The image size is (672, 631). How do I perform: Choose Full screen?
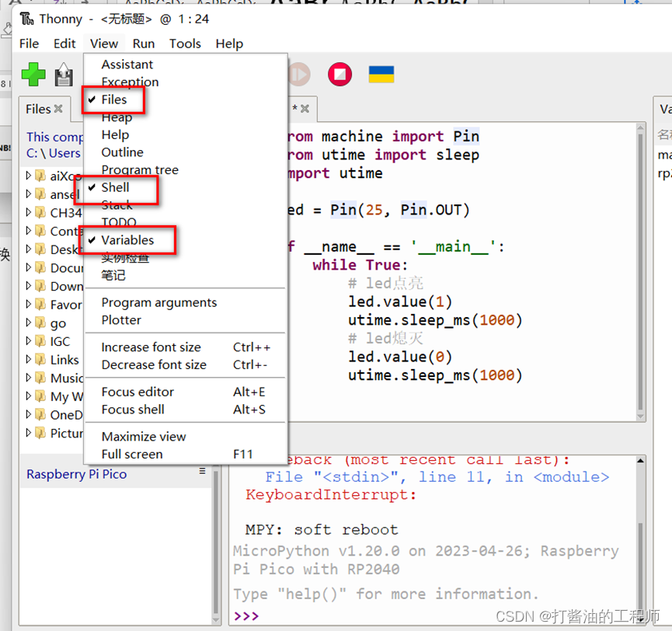[x=186, y=454]
